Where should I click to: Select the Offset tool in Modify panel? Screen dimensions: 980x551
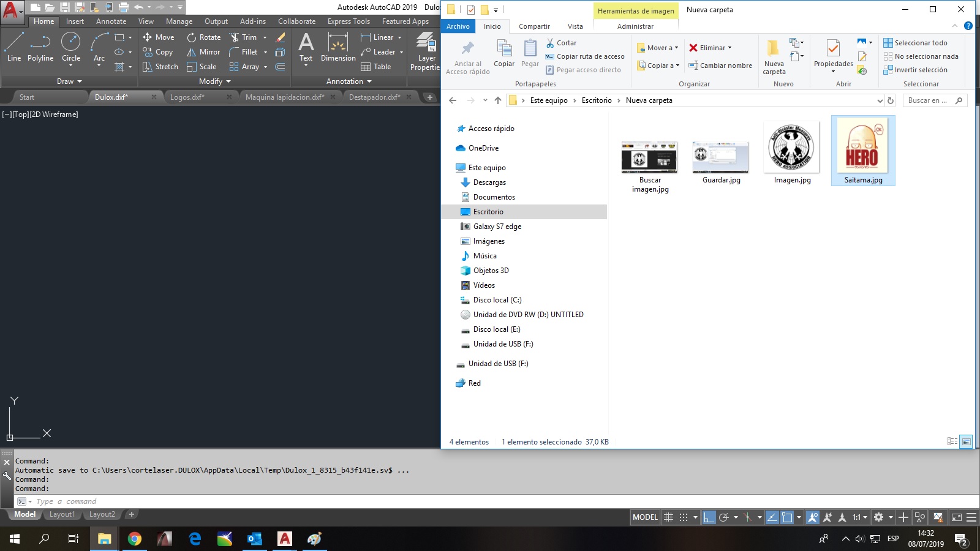point(280,67)
